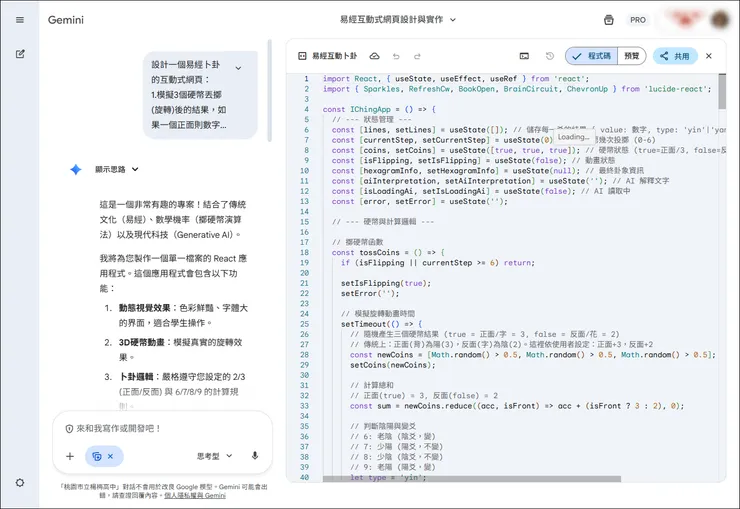Screen dimensions: 740x509
Task: Open the version history icon
Action: coord(550,56)
